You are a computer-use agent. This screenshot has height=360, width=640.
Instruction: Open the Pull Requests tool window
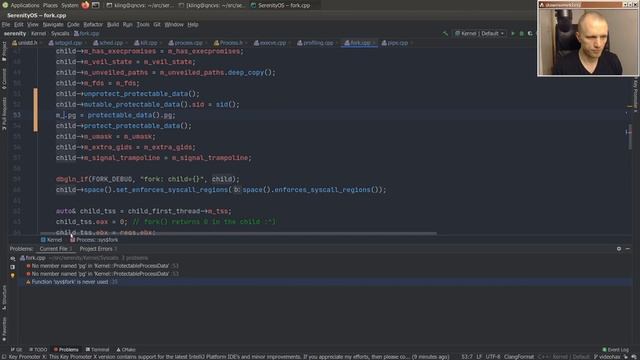4,113
